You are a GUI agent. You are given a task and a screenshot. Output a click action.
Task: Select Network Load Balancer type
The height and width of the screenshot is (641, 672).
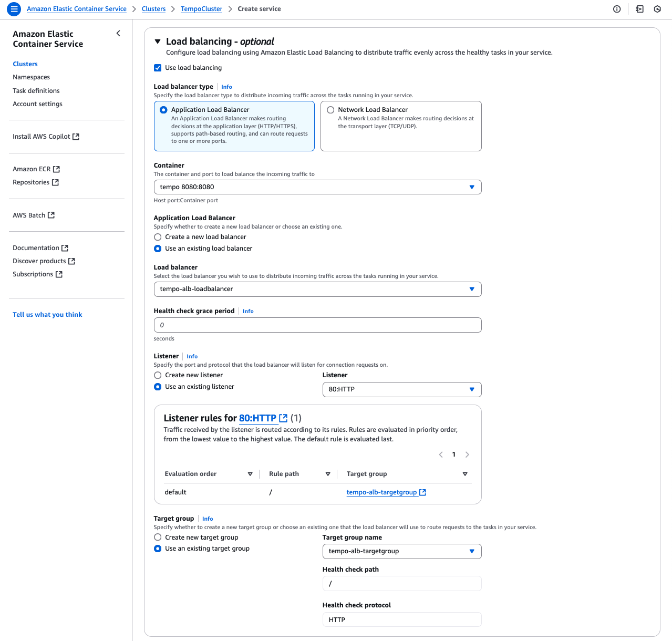(x=401, y=126)
